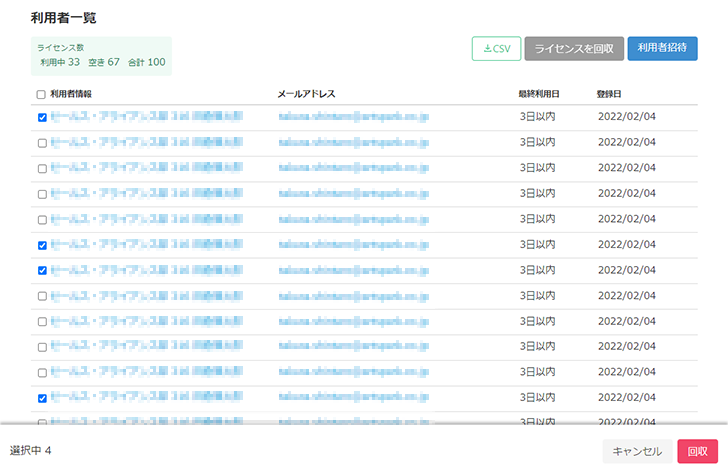Image resolution: width=728 pixels, height=472 pixels.
Task: Click the 最終利用日 column header
Action: point(538,94)
